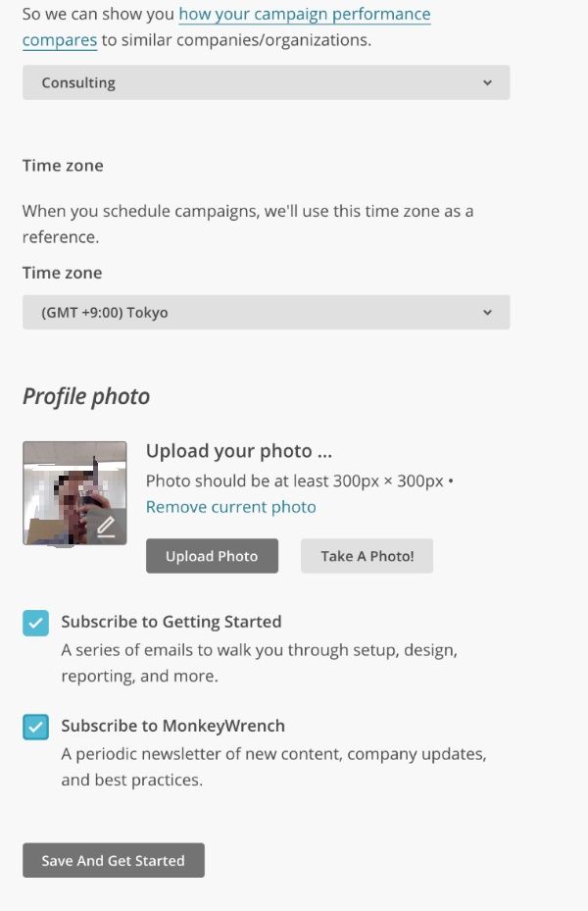Uncheck the Subscribe to Getting Started checkbox

[35, 624]
